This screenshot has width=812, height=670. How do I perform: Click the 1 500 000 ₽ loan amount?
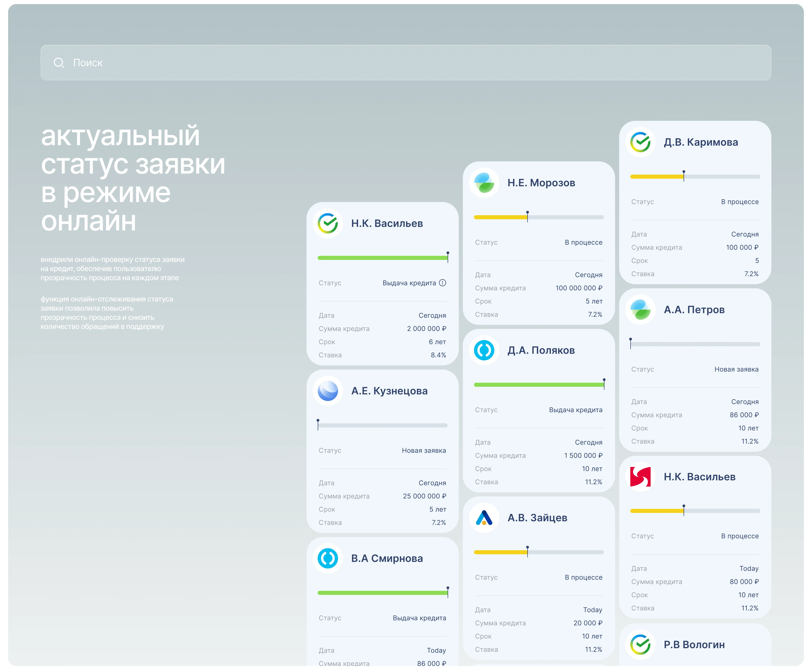[x=583, y=455]
